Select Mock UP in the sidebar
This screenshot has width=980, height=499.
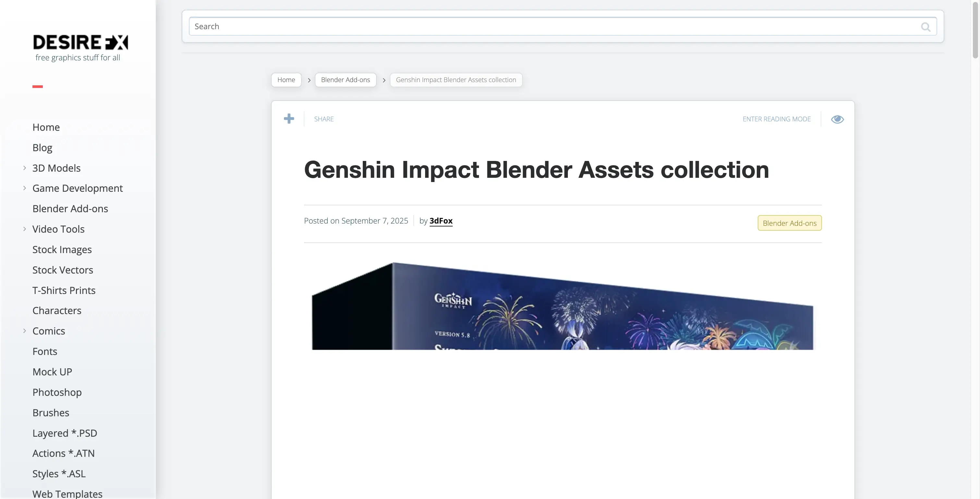(x=52, y=371)
